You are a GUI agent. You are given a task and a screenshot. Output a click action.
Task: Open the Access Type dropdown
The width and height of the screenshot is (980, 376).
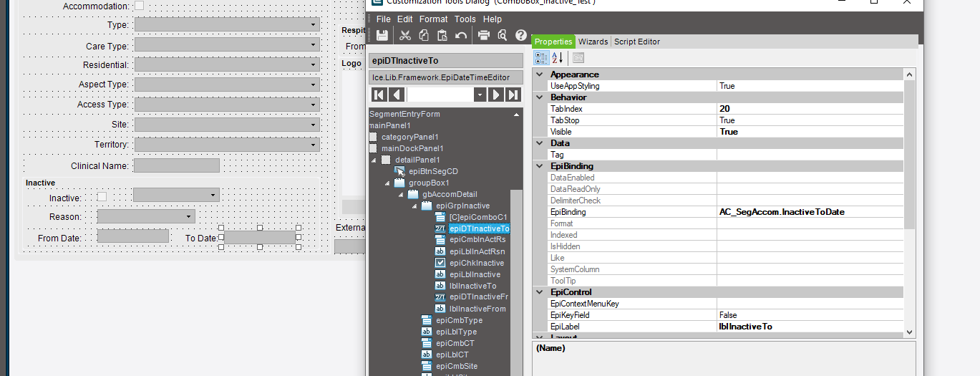pyautogui.click(x=314, y=105)
